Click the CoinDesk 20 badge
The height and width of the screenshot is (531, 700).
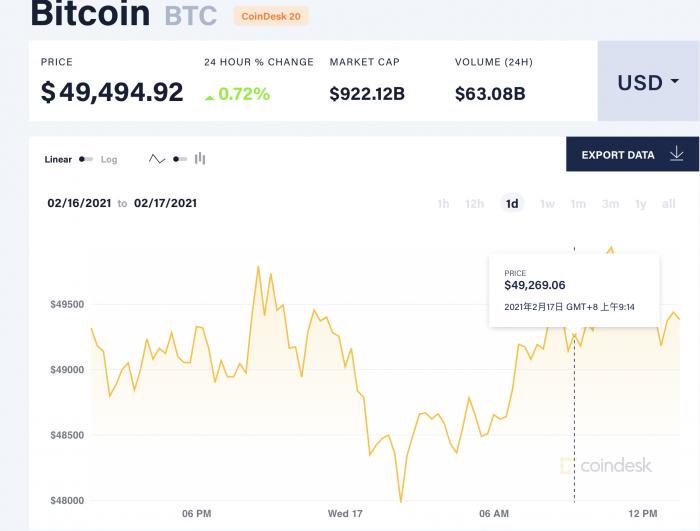coord(271,16)
